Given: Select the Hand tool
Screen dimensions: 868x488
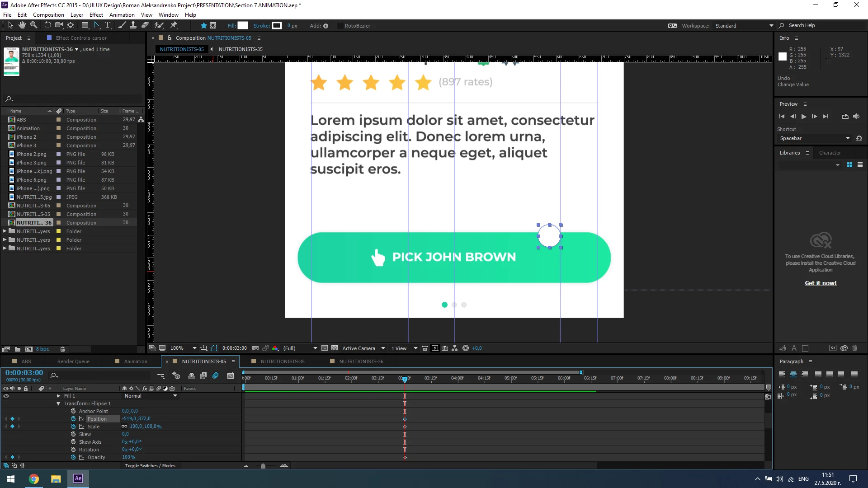Looking at the screenshot, I should click(22, 25).
